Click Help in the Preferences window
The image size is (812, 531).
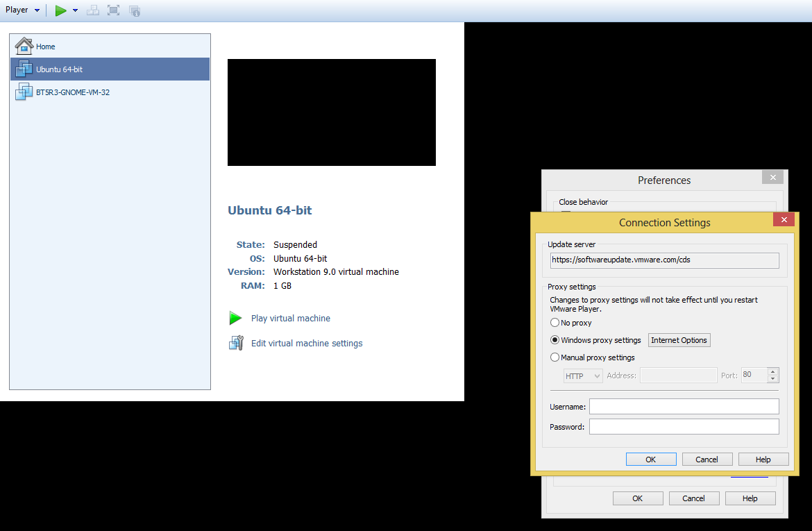pyautogui.click(x=750, y=498)
